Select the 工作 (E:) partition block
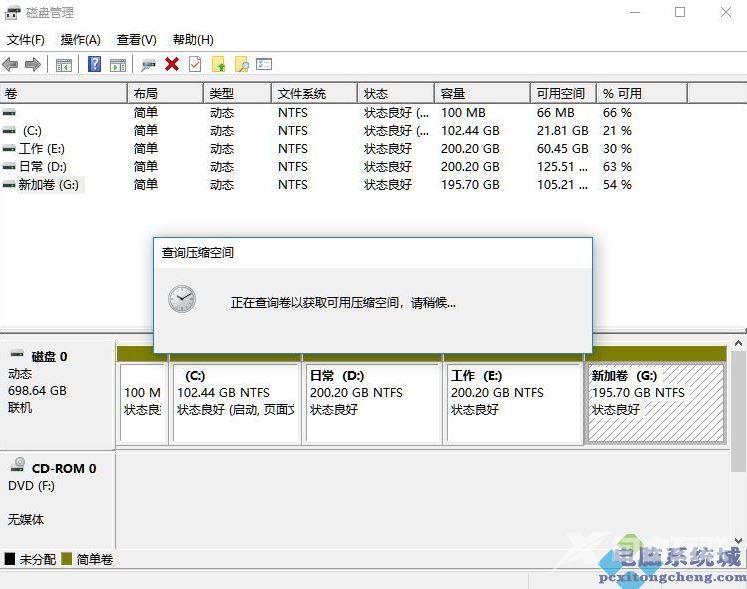Screen dimensions: 747x589 tap(514, 403)
